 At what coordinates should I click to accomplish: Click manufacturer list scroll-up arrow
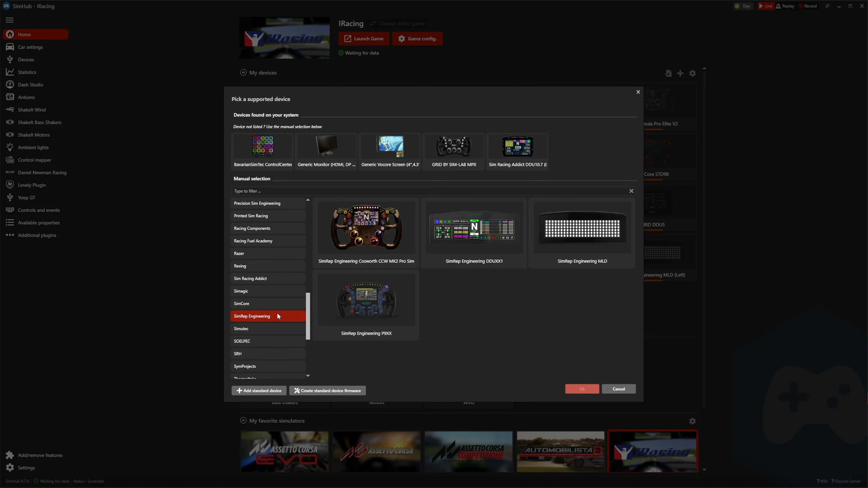coord(308,200)
